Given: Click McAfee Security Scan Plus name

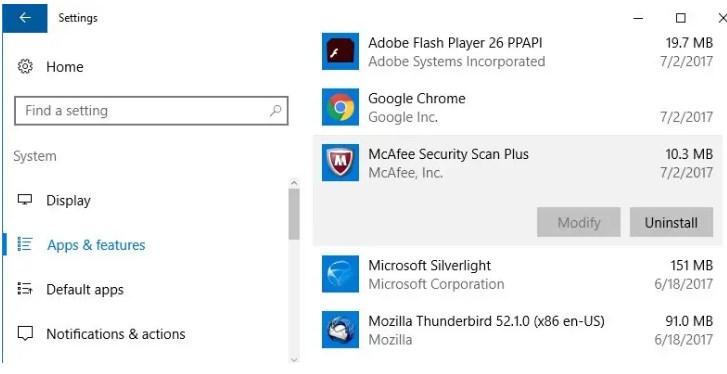Looking at the screenshot, I should pos(448,154).
